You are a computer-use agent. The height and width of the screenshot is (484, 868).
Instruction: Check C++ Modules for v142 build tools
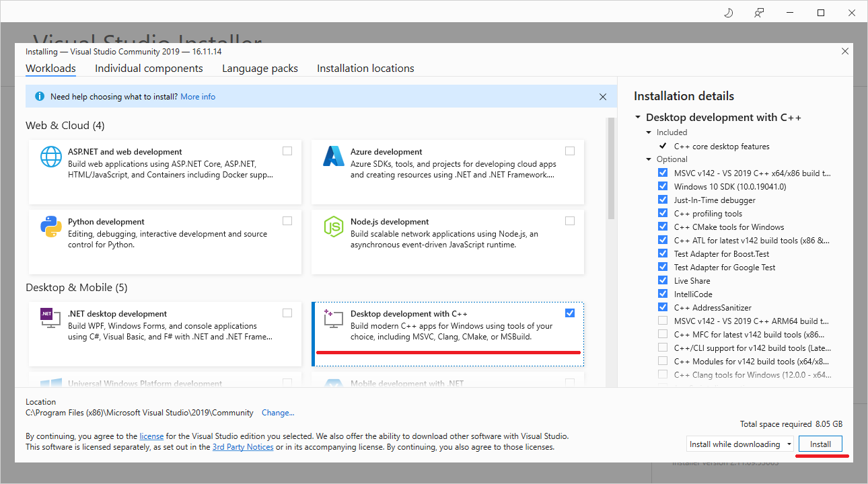click(x=663, y=361)
